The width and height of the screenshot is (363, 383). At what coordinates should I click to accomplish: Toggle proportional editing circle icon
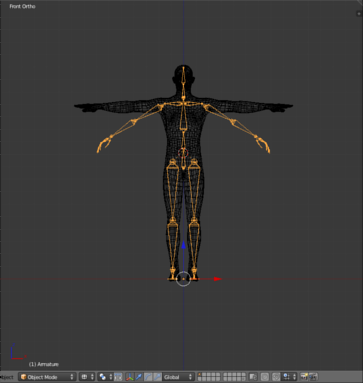265,377
